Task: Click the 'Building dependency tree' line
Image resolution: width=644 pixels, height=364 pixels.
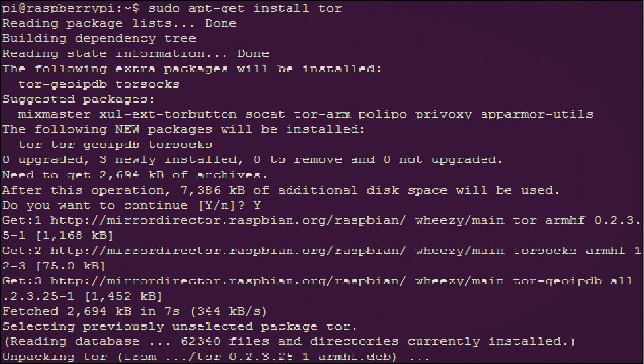Action: point(99,38)
